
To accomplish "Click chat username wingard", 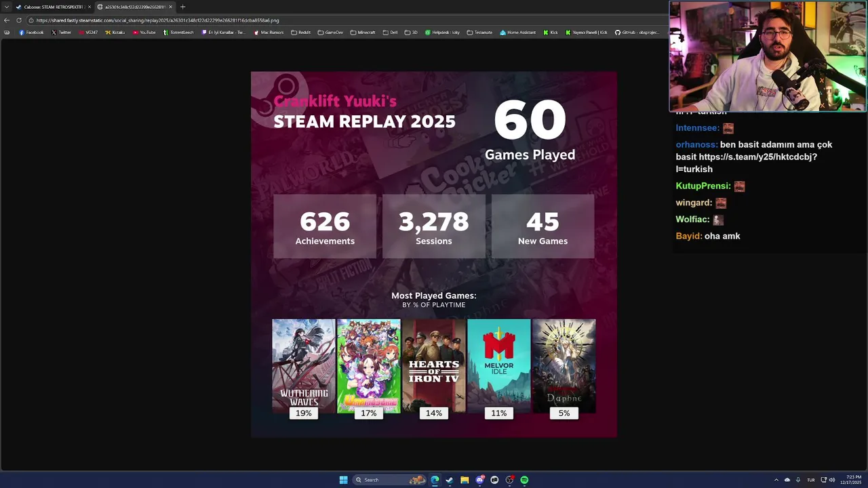I will [x=694, y=203].
